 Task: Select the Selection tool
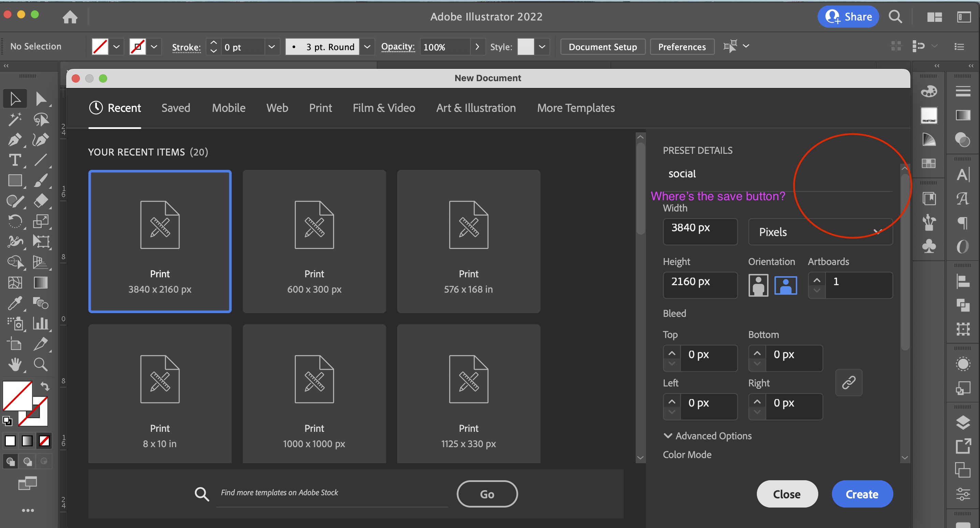click(x=15, y=98)
